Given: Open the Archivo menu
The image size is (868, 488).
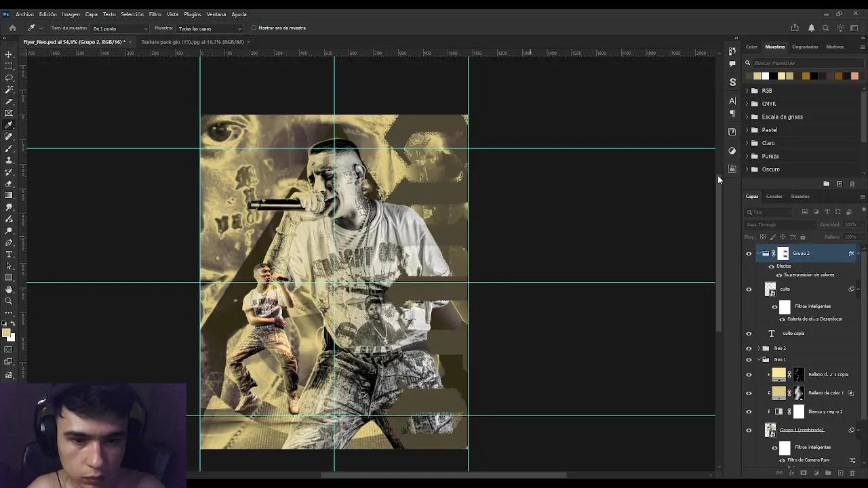Looking at the screenshot, I should (x=24, y=14).
